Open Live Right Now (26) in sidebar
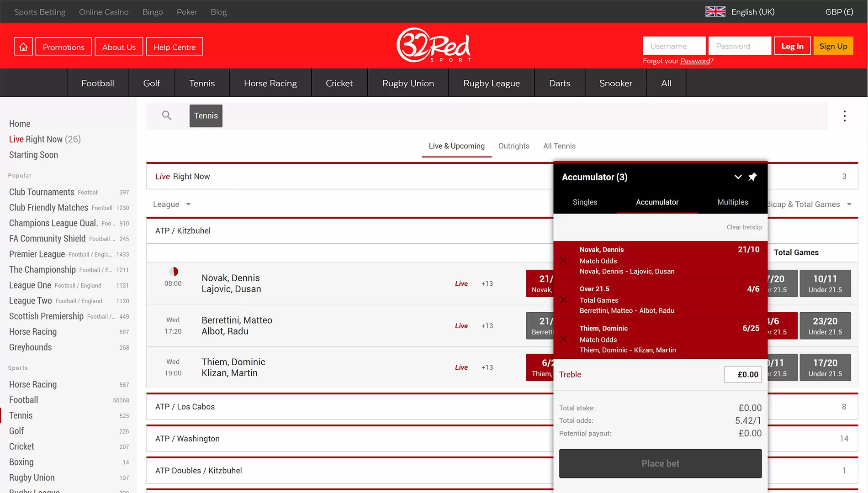This screenshot has height=493, width=868. click(x=45, y=139)
